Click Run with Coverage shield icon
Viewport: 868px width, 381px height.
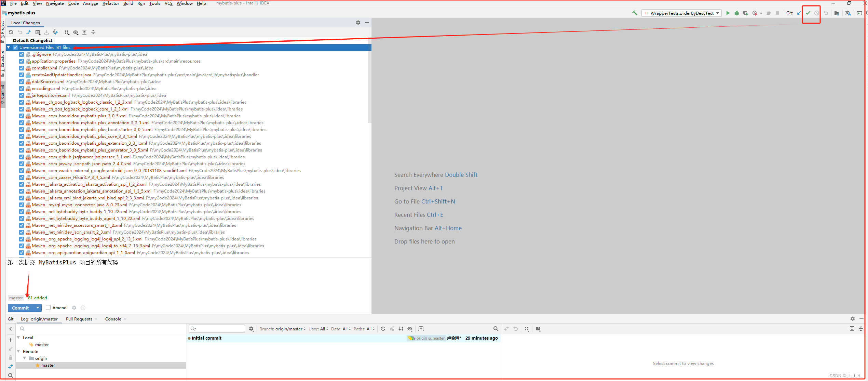pos(746,13)
